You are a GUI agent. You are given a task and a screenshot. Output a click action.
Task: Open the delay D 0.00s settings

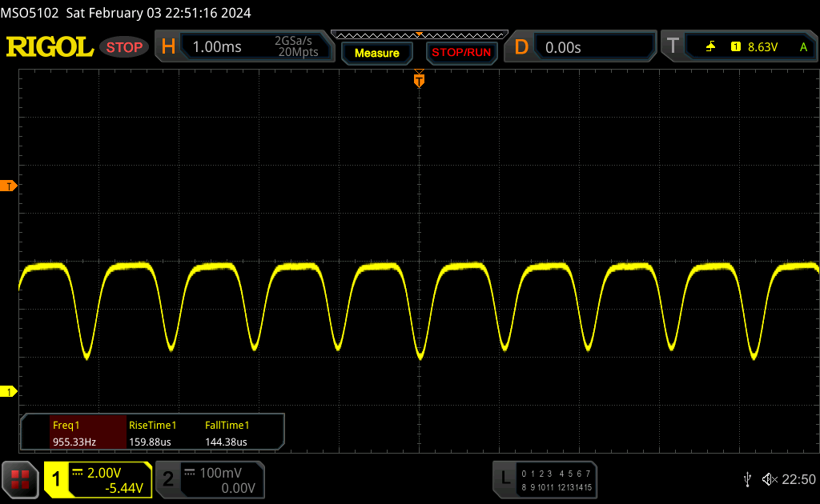click(581, 47)
